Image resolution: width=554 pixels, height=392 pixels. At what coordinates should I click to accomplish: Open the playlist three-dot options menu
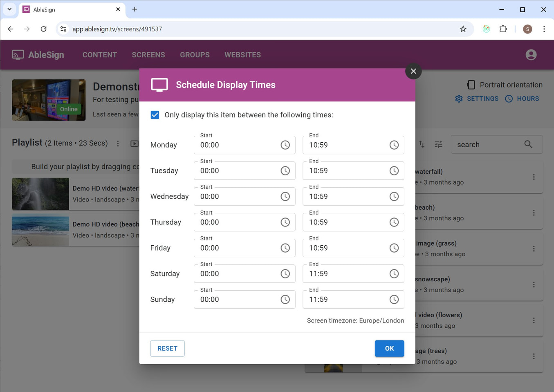pos(118,143)
